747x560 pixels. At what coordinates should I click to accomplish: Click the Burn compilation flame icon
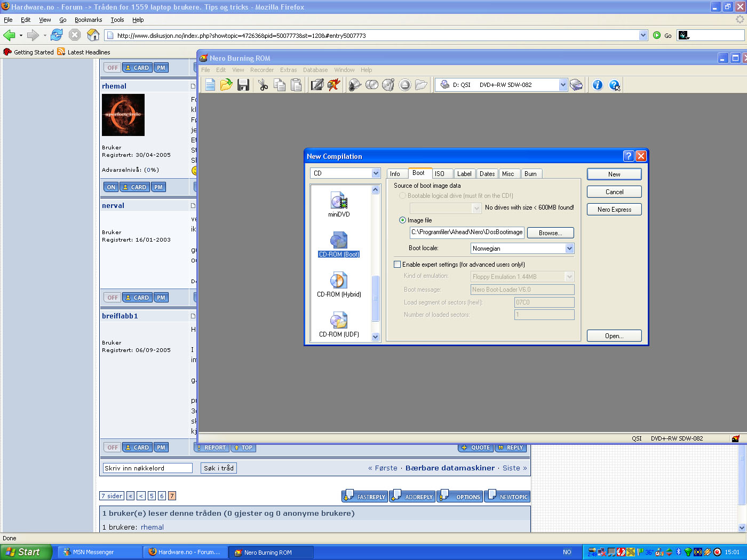pyautogui.click(x=334, y=85)
